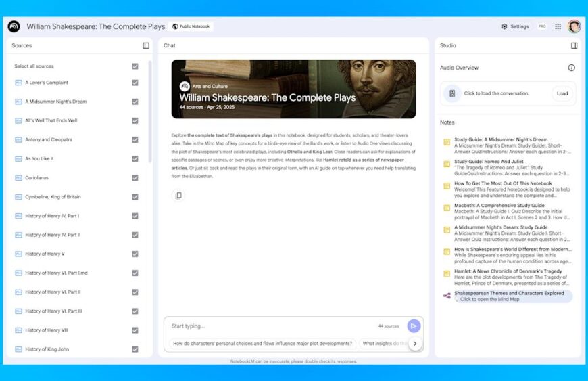Click the source icon next to Antony and Cleopatra
Image resolution: width=588 pixels, height=381 pixels.
(18, 139)
